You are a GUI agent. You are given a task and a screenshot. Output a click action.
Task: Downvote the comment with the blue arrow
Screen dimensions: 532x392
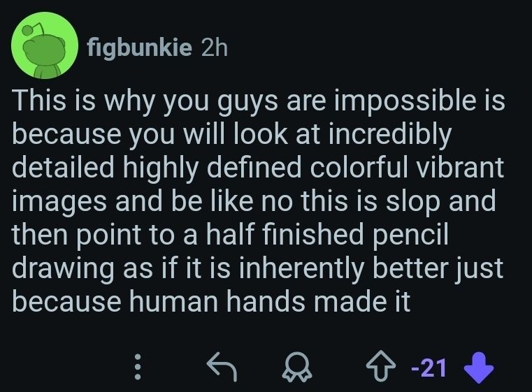point(479,366)
